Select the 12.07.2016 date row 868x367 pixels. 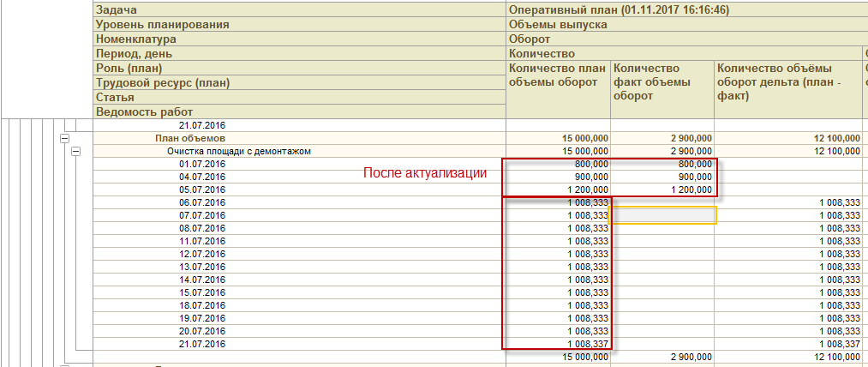click(x=202, y=254)
